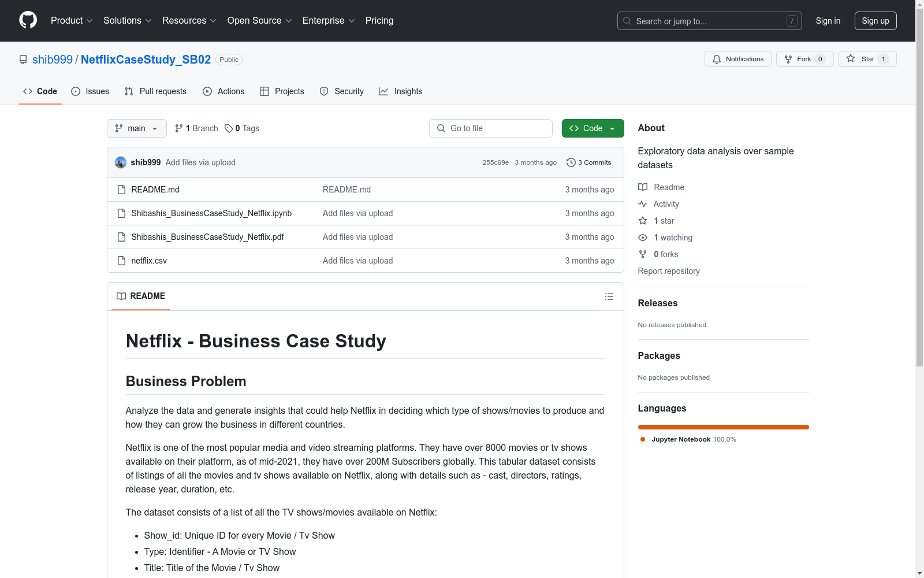The width and height of the screenshot is (924, 578).
Task: Click the orange language bar
Action: tap(723, 427)
